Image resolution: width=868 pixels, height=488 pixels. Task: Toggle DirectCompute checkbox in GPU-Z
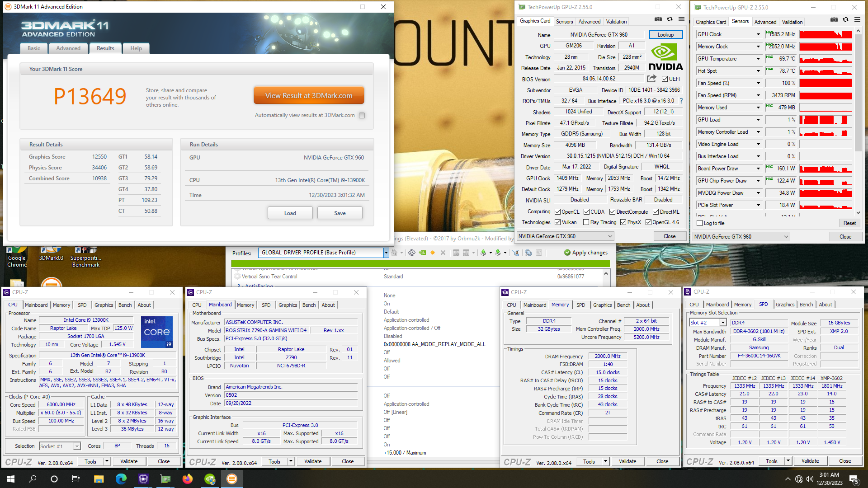[612, 212]
